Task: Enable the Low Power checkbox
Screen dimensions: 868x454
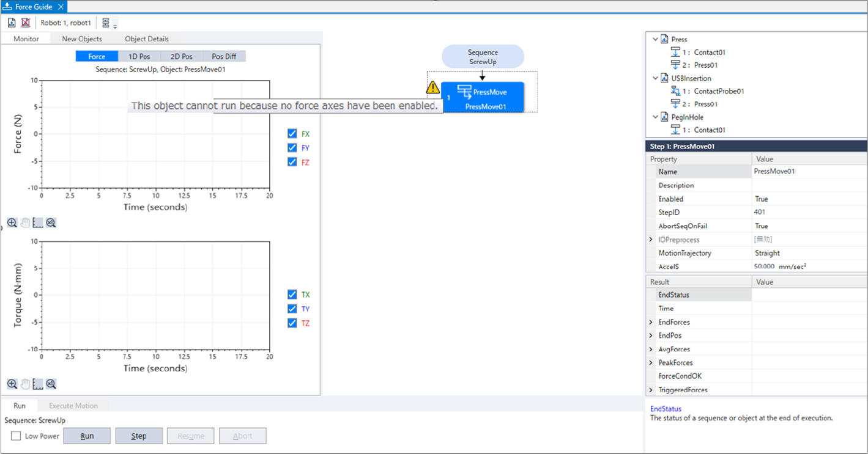Action: [x=16, y=436]
